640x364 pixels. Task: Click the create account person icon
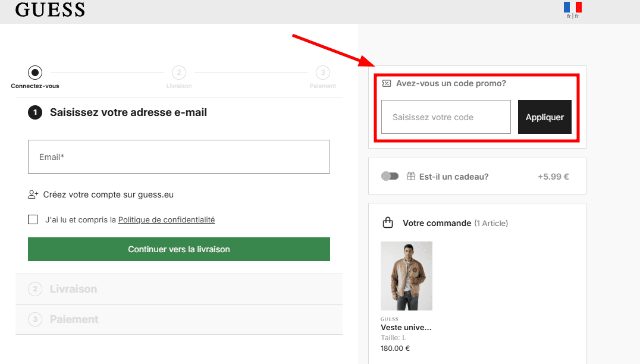click(33, 194)
